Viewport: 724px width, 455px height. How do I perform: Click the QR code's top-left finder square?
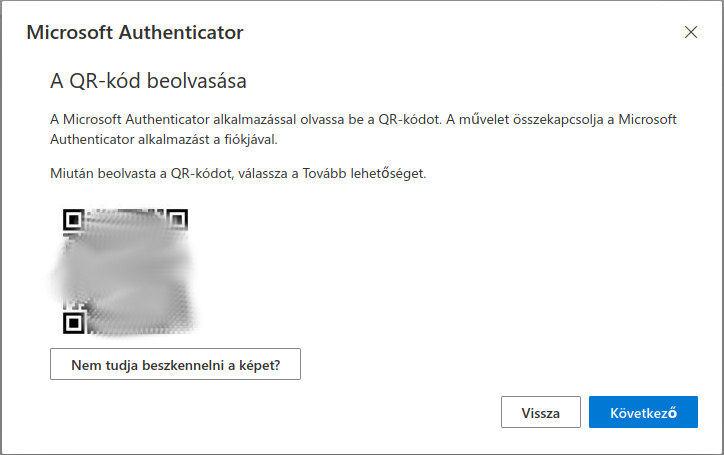point(72,218)
